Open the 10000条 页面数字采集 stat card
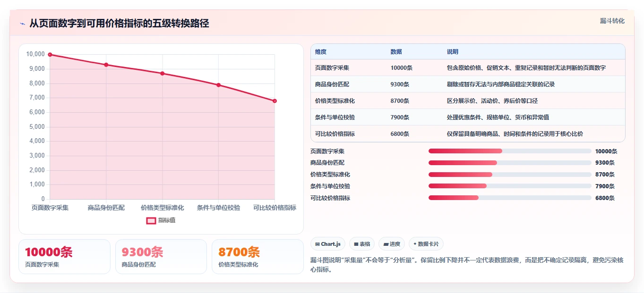Screen dimensions: 644x293 pos(64,257)
